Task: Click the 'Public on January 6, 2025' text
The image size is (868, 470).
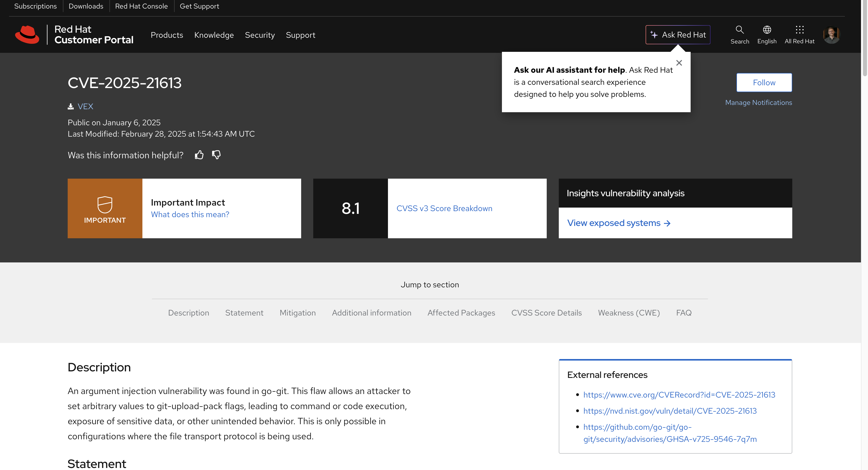Action: click(x=114, y=123)
